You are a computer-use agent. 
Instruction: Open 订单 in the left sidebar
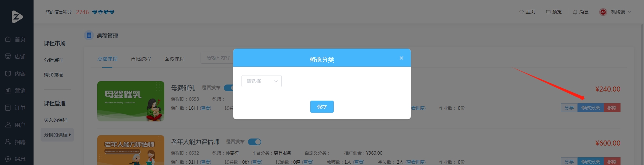point(16,108)
